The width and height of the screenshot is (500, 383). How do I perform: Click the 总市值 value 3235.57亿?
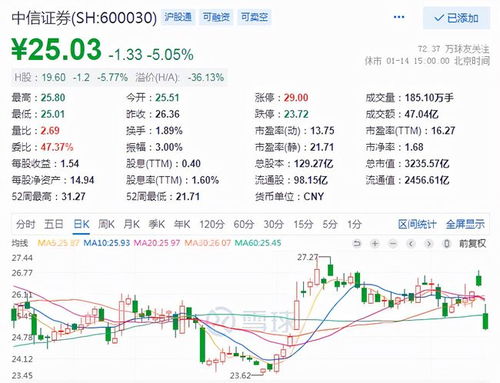coord(427,164)
